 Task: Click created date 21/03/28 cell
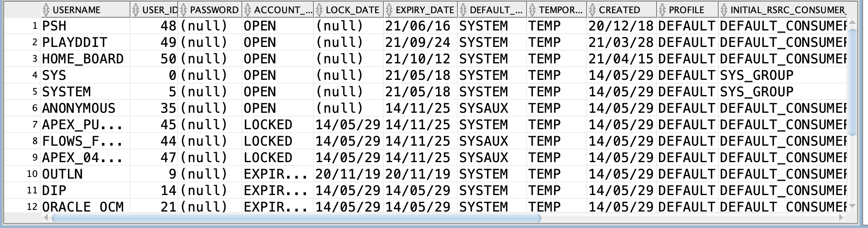tap(621, 42)
